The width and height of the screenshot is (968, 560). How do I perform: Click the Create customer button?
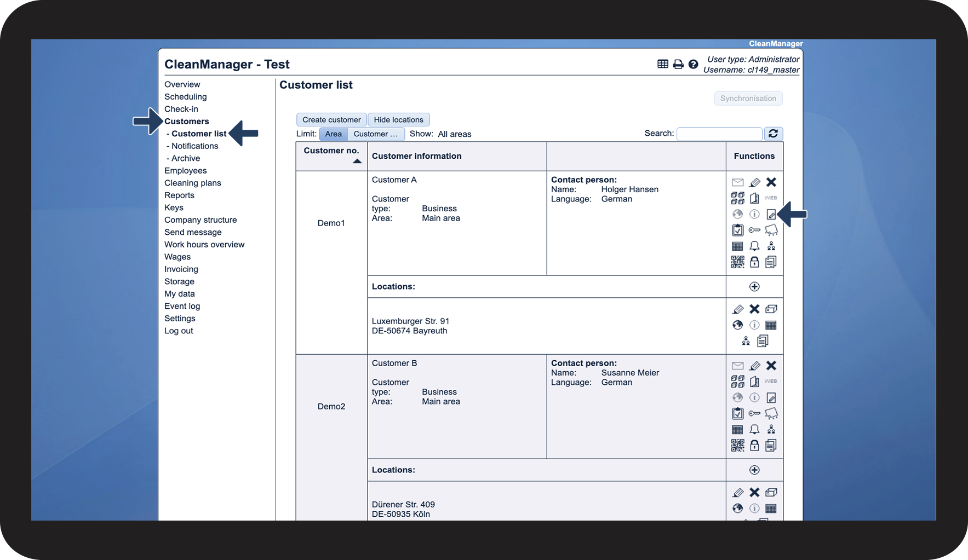[331, 120]
